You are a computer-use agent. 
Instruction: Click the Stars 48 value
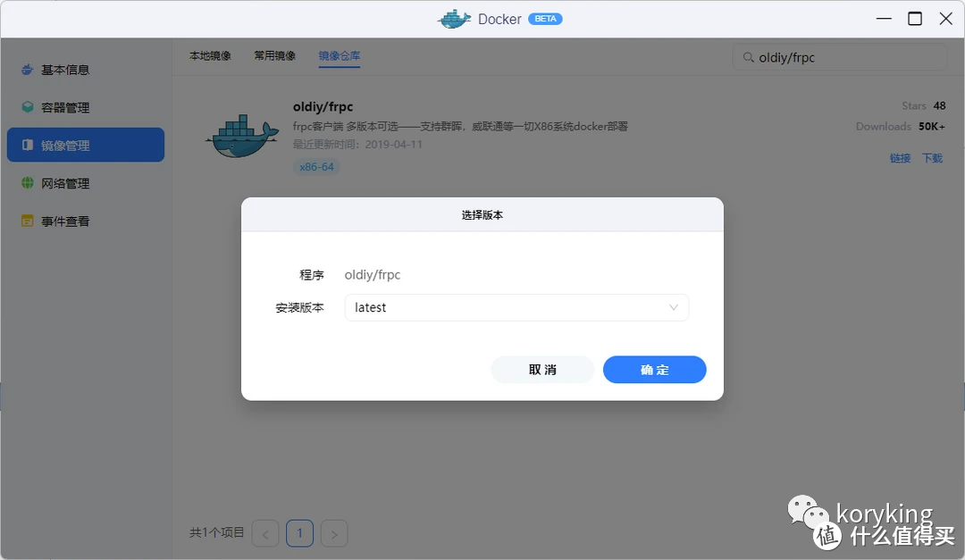[x=939, y=106]
